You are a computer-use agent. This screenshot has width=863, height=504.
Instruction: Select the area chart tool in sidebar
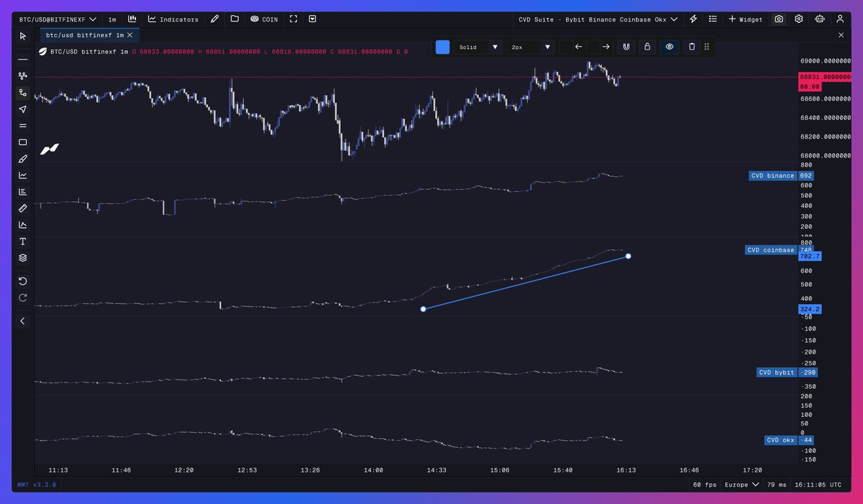[x=22, y=225]
